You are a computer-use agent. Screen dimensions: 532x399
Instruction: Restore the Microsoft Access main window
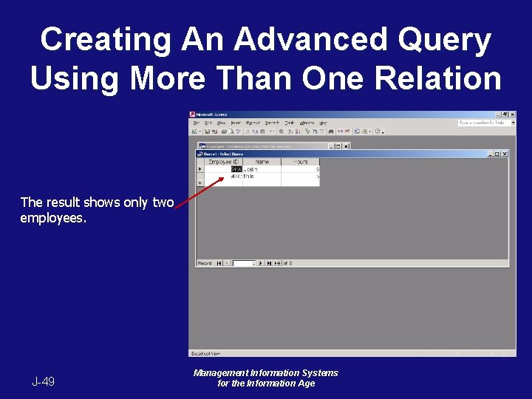pyautogui.click(x=505, y=115)
